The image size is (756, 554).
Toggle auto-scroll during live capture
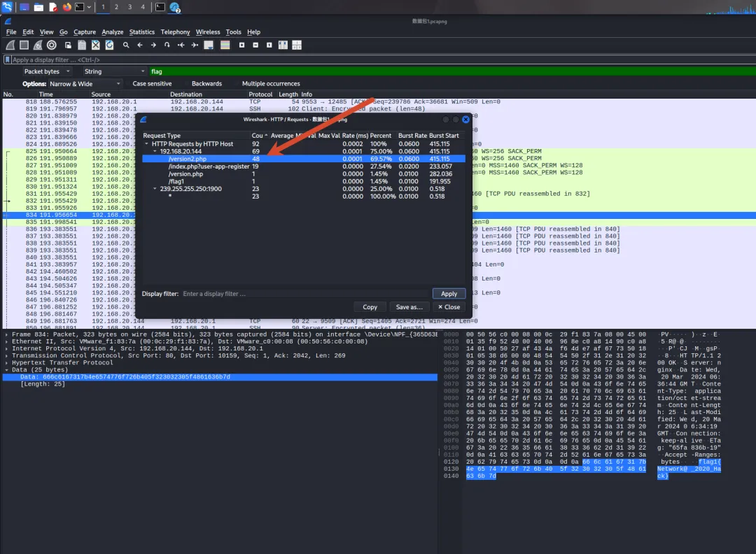coord(209,45)
